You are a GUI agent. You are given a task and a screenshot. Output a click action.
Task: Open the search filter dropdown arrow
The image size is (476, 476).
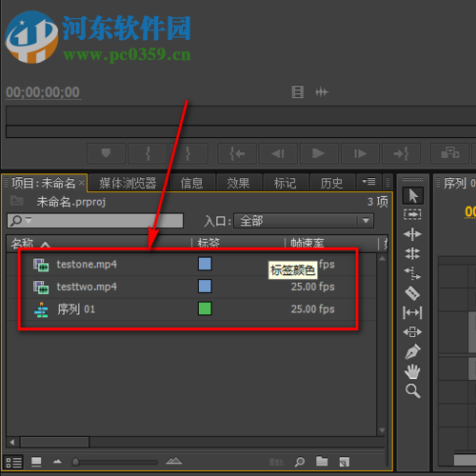29,220
